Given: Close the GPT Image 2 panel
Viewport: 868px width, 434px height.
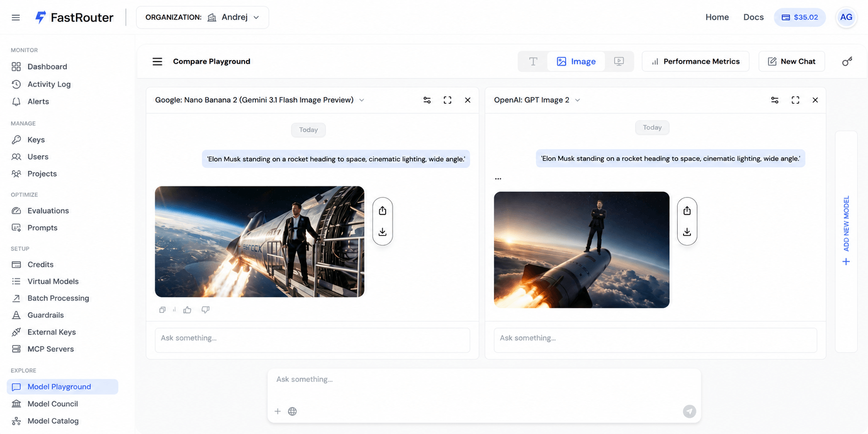Looking at the screenshot, I should pos(815,100).
